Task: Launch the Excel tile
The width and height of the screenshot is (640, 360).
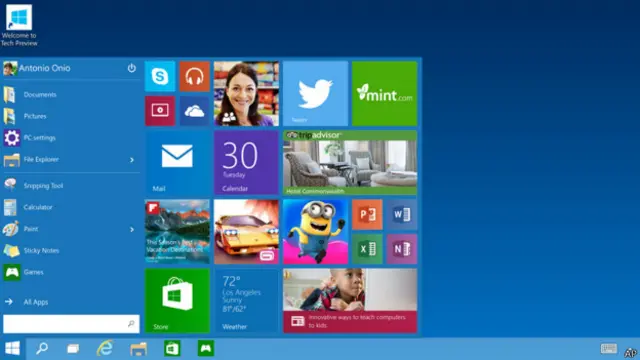Action: point(367,249)
